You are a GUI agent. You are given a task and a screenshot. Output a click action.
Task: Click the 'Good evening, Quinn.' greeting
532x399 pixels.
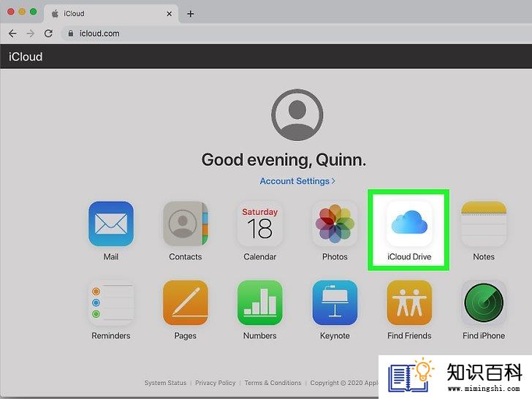284,160
